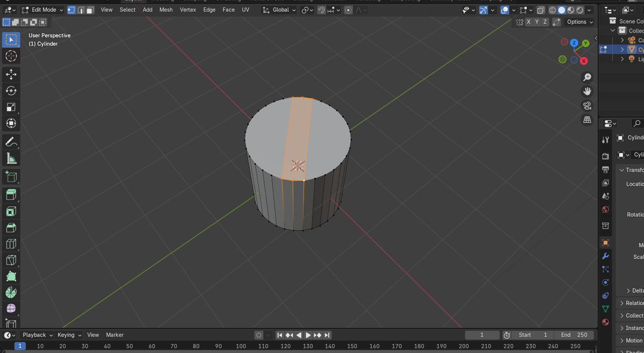
Task: Open the Vertex menu
Action: point(188,10)
